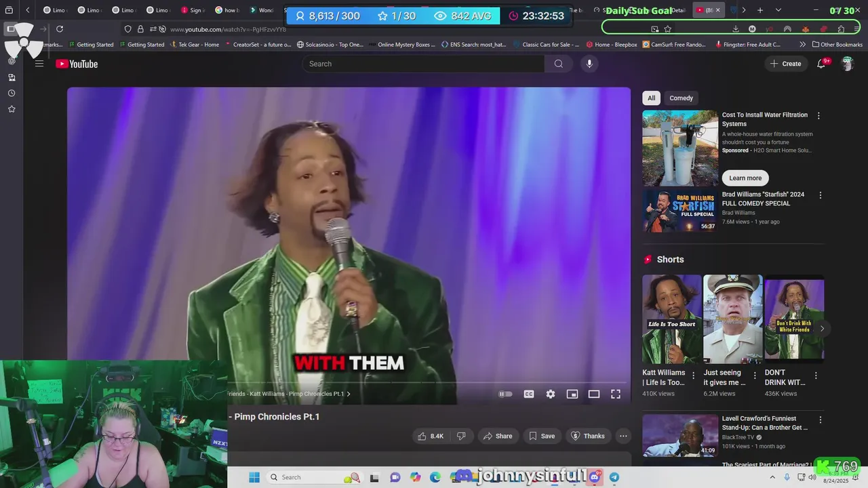This screenshot has height=488, width=868.
Task: Open the list all tabs dropdown arrow
Action: coord(778,10)
